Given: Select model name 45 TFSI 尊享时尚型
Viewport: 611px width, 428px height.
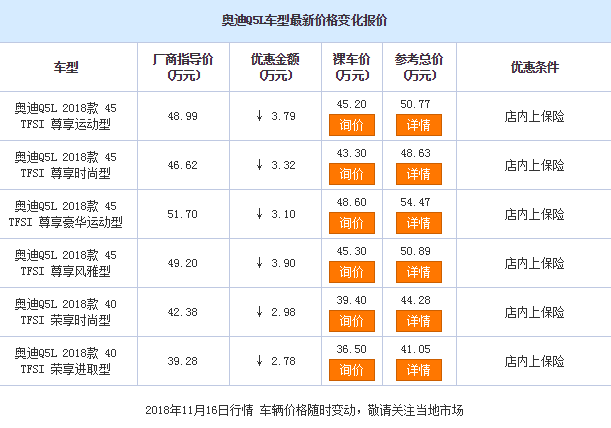Looking at the screenshot, I should (65, 165).
